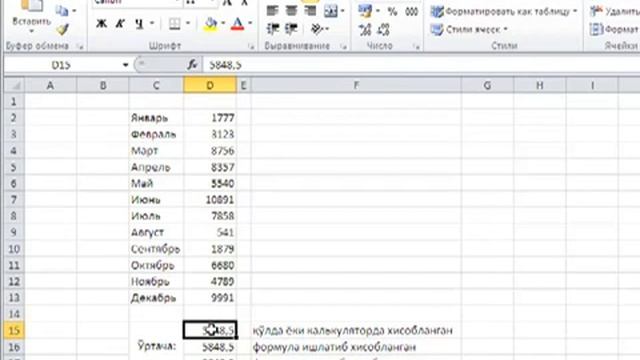Click the Сентябрь cell

click(x=156, y=249)
